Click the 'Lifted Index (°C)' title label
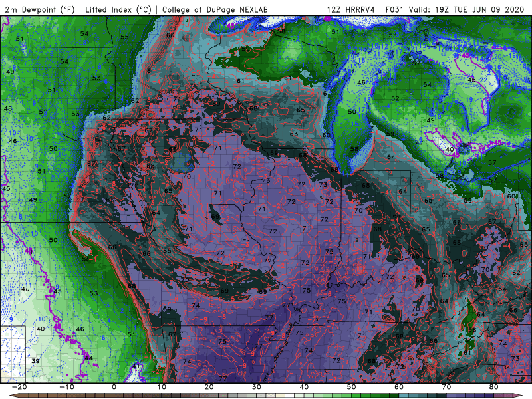 [118, 10]
